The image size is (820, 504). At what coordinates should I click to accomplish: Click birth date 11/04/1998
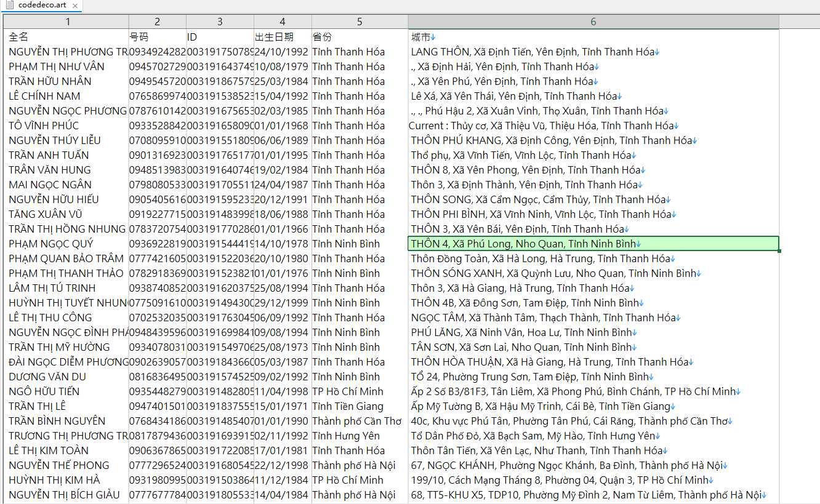point(281,391)
